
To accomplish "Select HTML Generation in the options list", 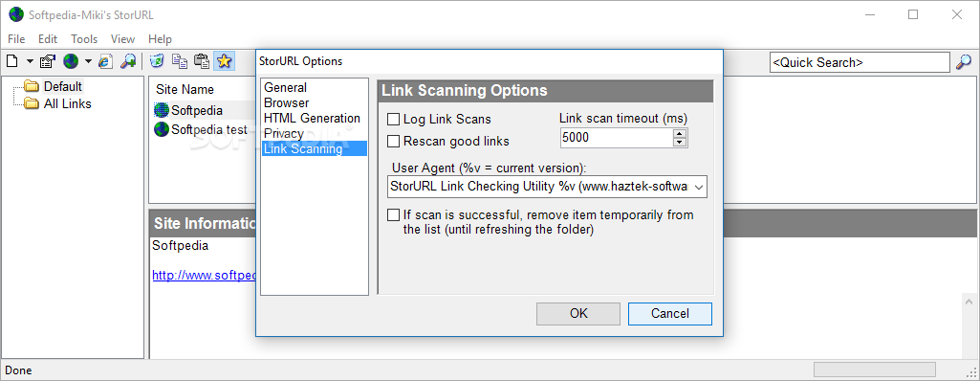I will tap(312, 119).
